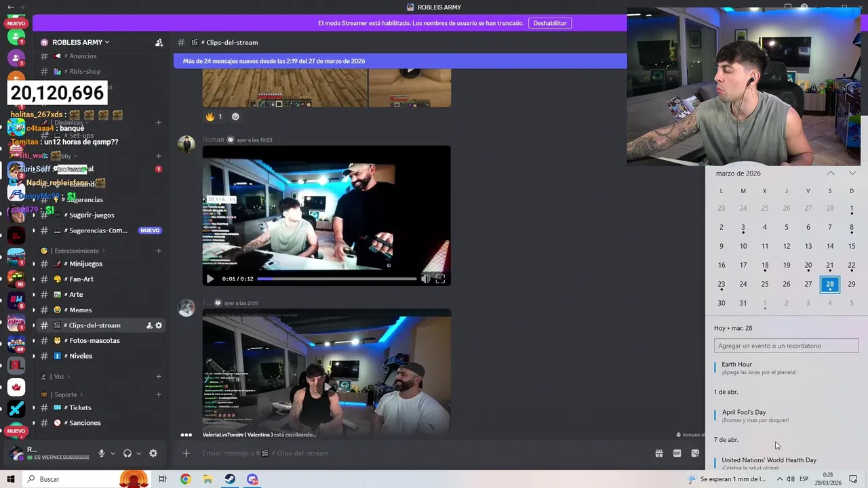The height and width of the screenshot is (488, 868).
Task: Click Deshabilitar to turn off Streamer mode
Action: (x=550, y=23)
